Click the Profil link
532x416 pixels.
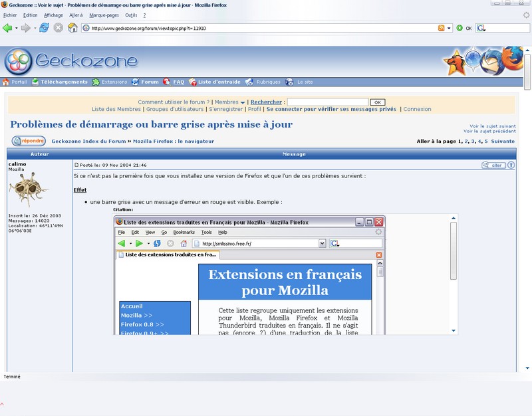tap(254, 109)
